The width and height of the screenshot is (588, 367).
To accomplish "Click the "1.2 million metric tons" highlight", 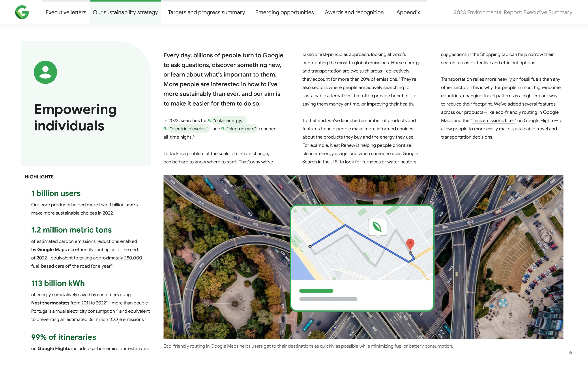I will click(x=71, y=230).
